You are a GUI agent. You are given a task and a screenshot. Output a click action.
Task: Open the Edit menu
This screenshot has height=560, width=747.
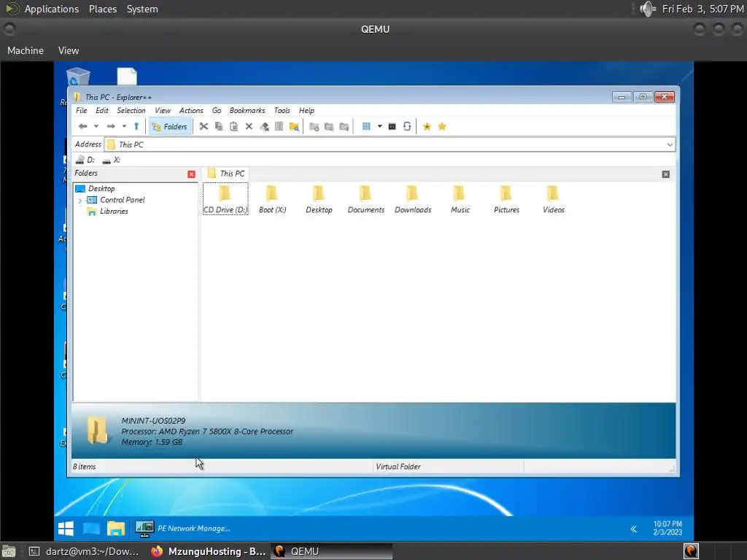pos(102,111)
